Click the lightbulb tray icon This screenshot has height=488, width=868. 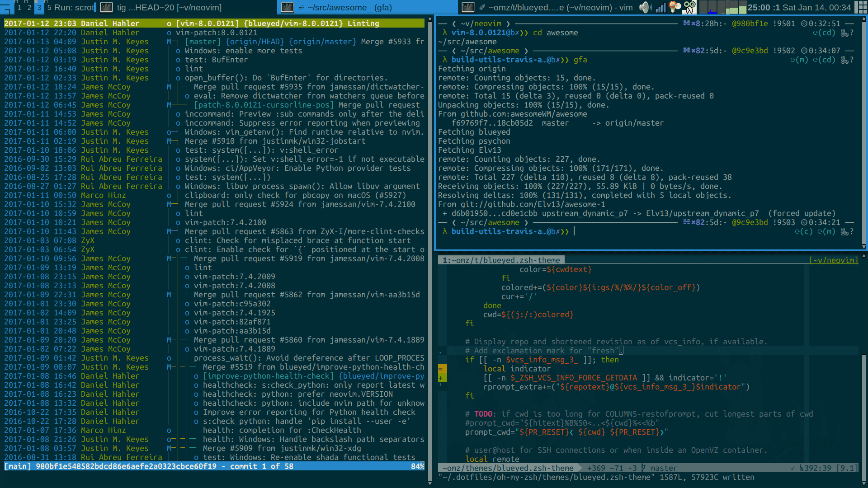tap(675, 7)
